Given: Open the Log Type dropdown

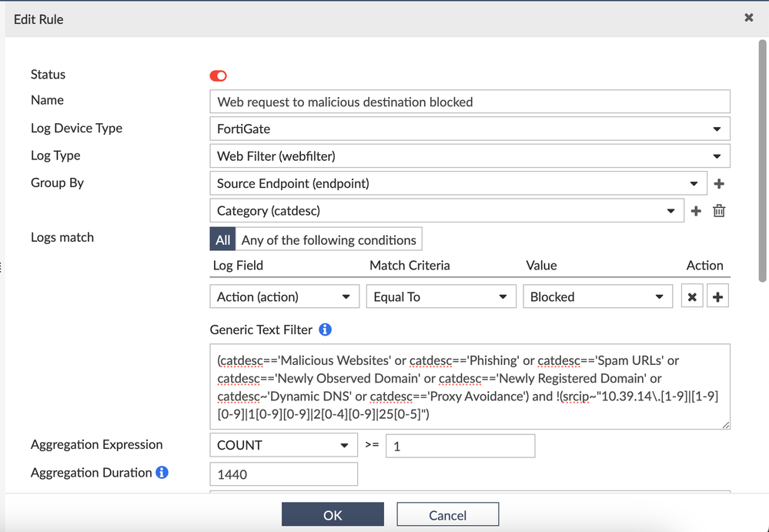Looking at the screenshot, I should point(469,156).
